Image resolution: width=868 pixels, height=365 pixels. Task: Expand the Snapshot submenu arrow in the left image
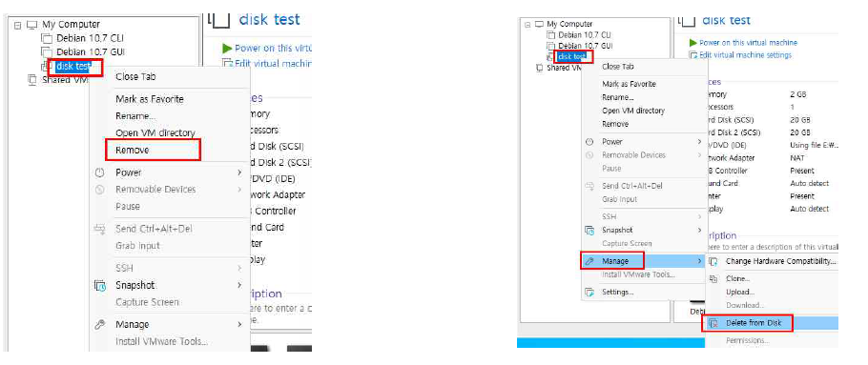(x=239, y=285)
